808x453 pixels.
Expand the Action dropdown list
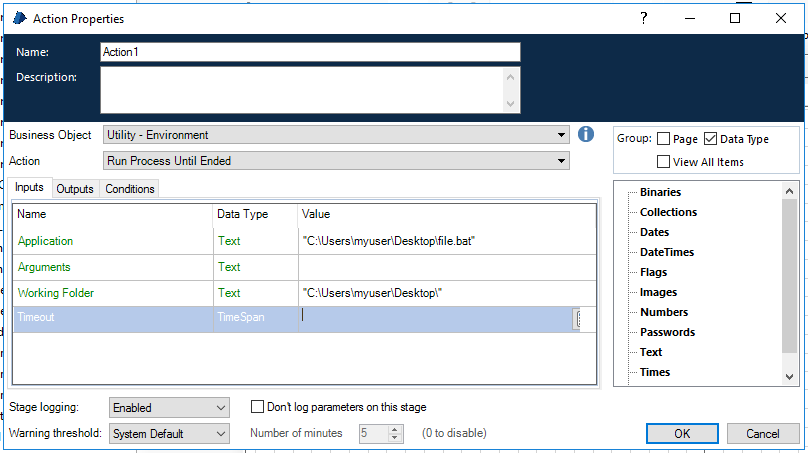[336, 160]
